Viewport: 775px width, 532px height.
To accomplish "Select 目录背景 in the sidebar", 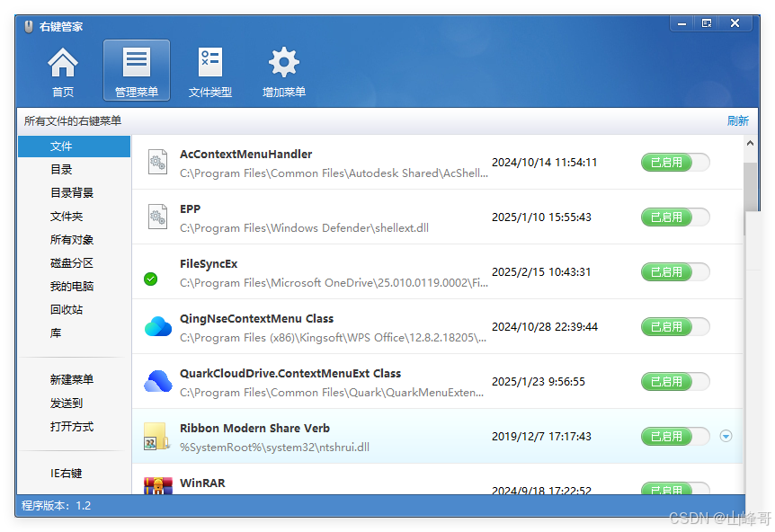I will point(72,192).
